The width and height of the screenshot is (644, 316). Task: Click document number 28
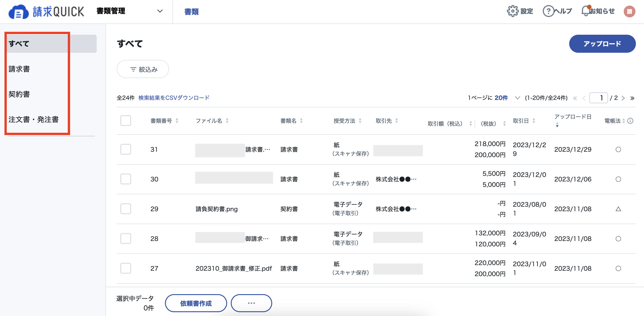click(154, 239)
